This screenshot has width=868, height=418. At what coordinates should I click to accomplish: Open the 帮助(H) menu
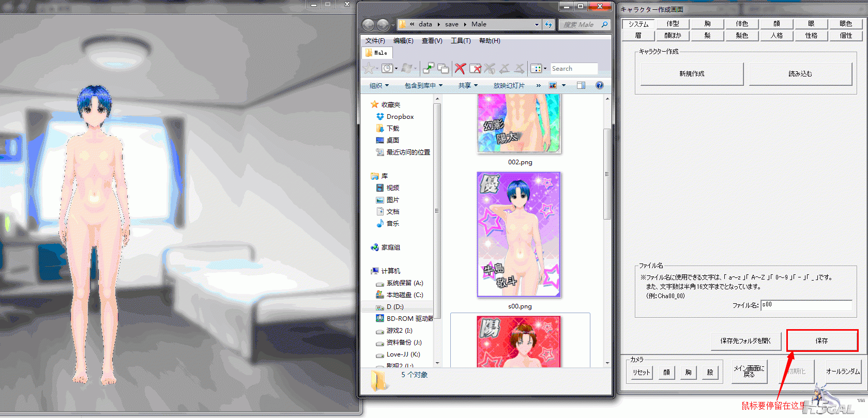[490, 40]
